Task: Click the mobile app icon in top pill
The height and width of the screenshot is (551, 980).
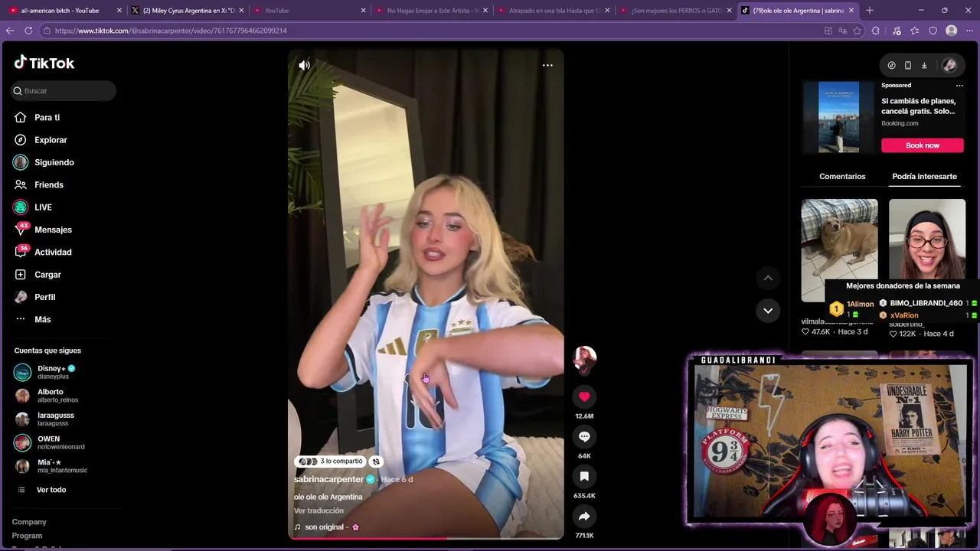Action: tap(907, 65)
